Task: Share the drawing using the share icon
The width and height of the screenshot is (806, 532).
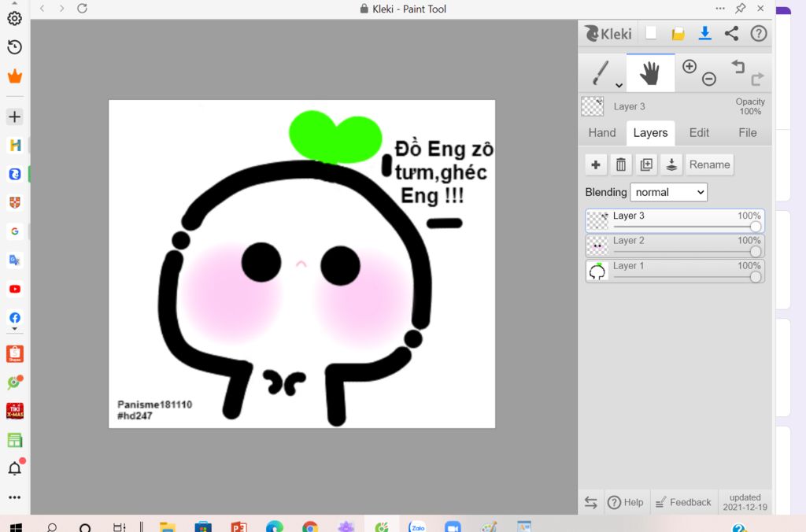Action: (x=731, y=33)
